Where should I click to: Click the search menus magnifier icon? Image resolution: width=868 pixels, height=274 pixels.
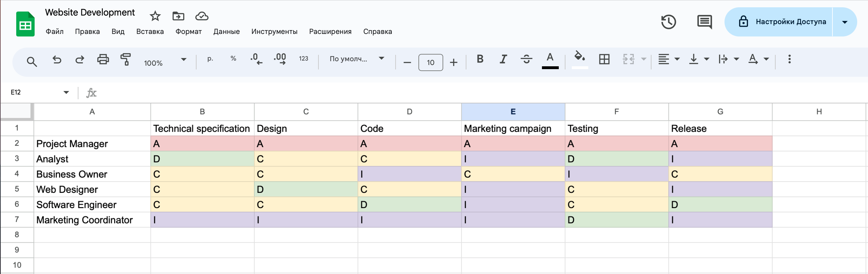[x=32, y=62]
